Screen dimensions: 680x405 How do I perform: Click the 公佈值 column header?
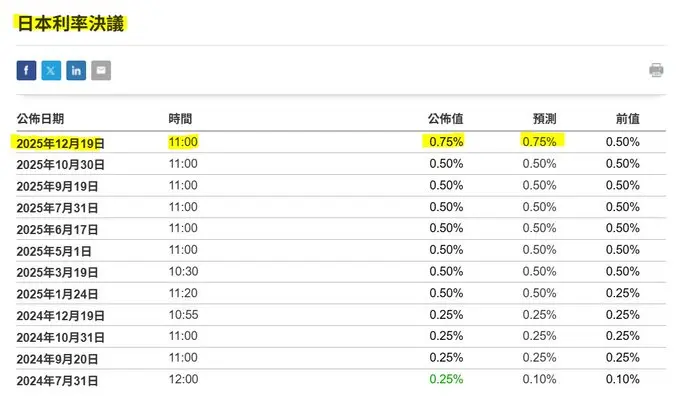(445, 118)
